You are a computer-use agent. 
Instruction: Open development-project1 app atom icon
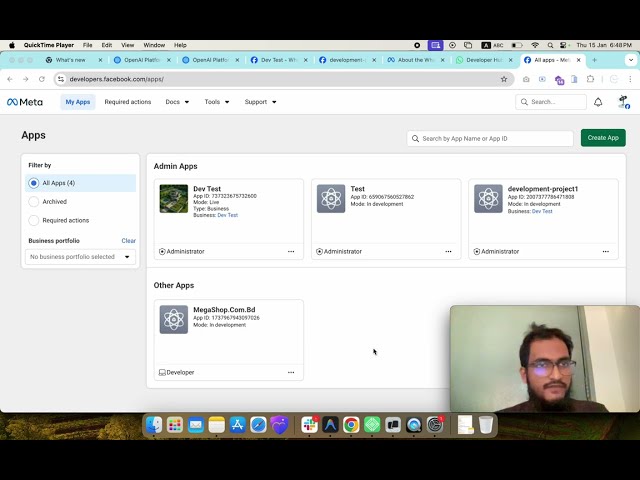(488, 199)
